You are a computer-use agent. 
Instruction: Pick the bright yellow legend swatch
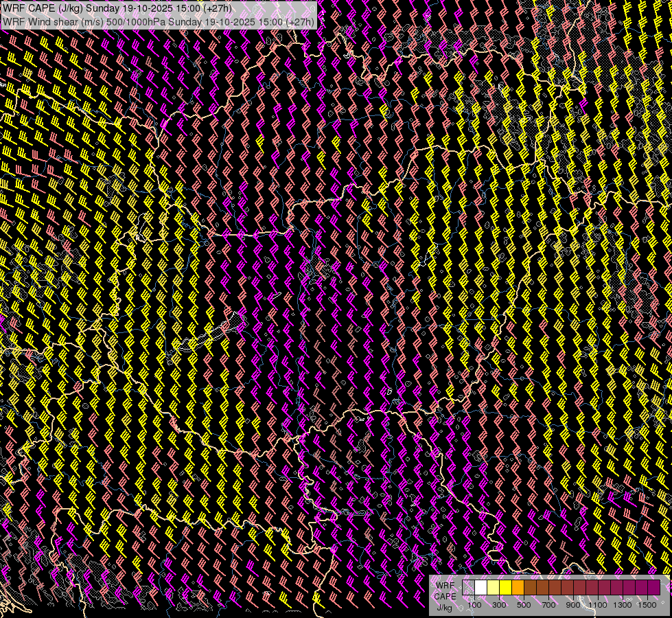pyautogui.click(x=506, y=588)
